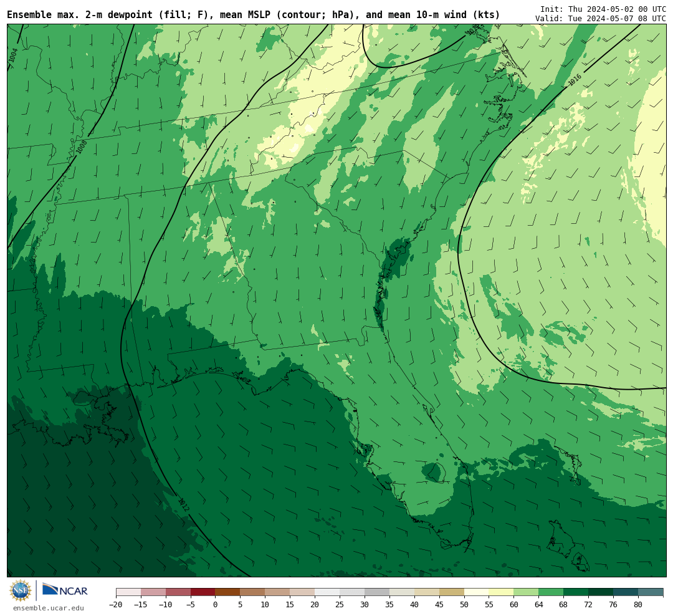Click the -20 to -15 colorbar swatch
673x616 pixels.
tap(128, 592)
